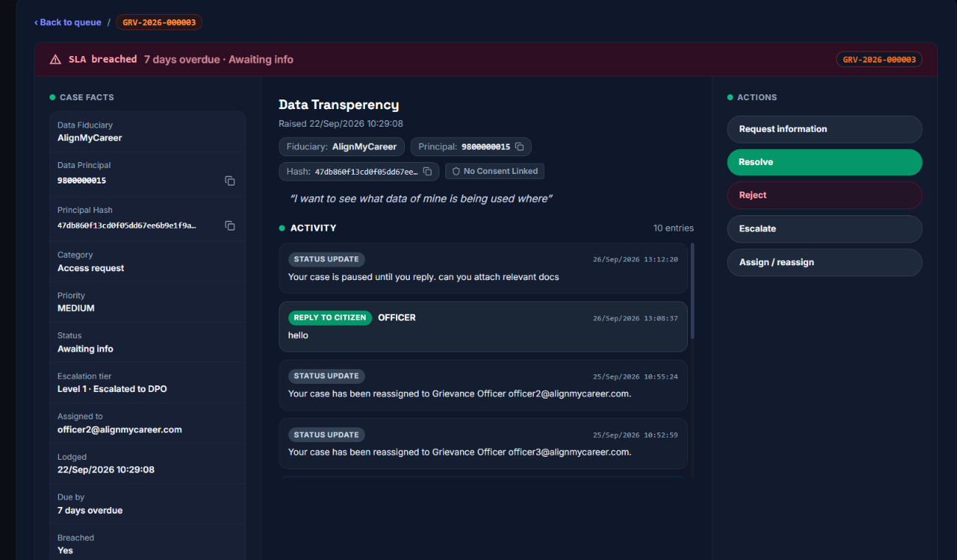The height and width of the screenshot is (560, 957).
Task: Click the shield icon in No Consent Linked
Action: click(456, 171)
